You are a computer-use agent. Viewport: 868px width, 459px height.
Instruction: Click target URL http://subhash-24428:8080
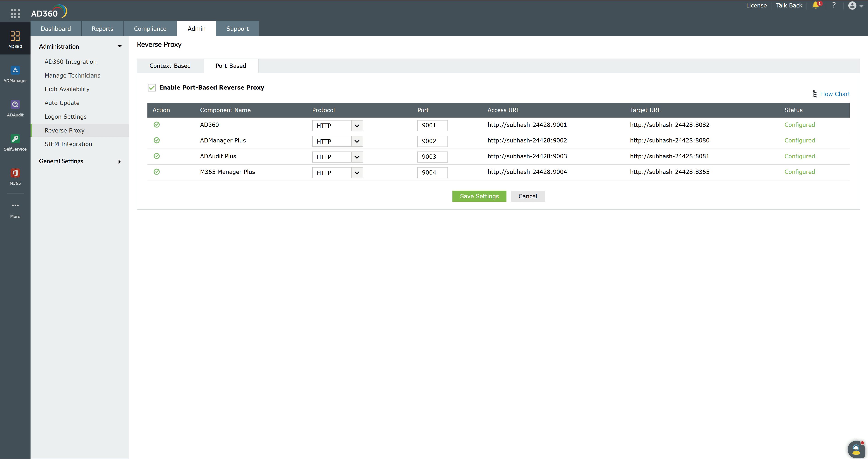click(x=669, y=140)
